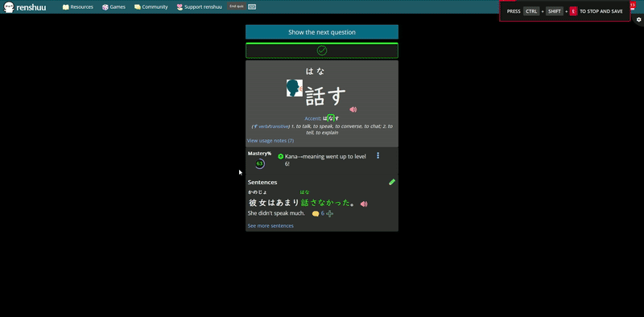Click the Mastery 63 percent circle

pyautogui.click(x=259, y=163)
